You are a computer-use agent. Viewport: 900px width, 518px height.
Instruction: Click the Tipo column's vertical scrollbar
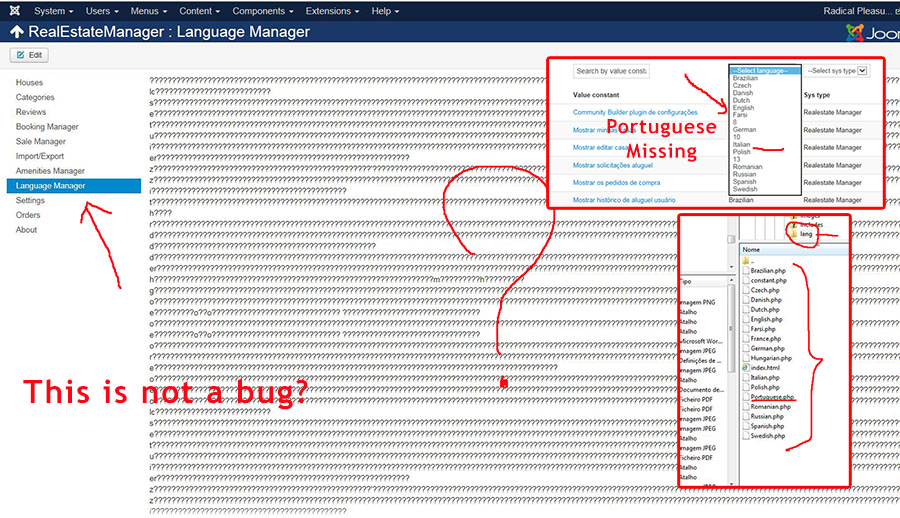(731, 382)
